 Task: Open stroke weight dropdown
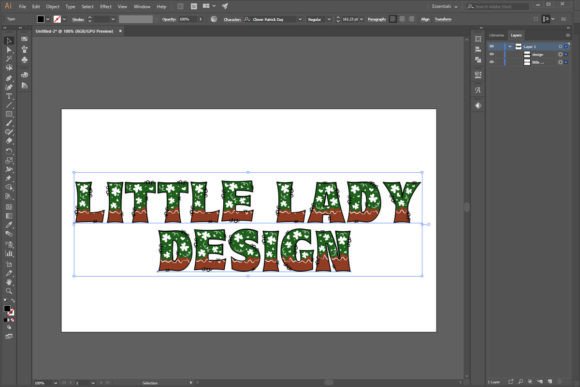(113, 19)
